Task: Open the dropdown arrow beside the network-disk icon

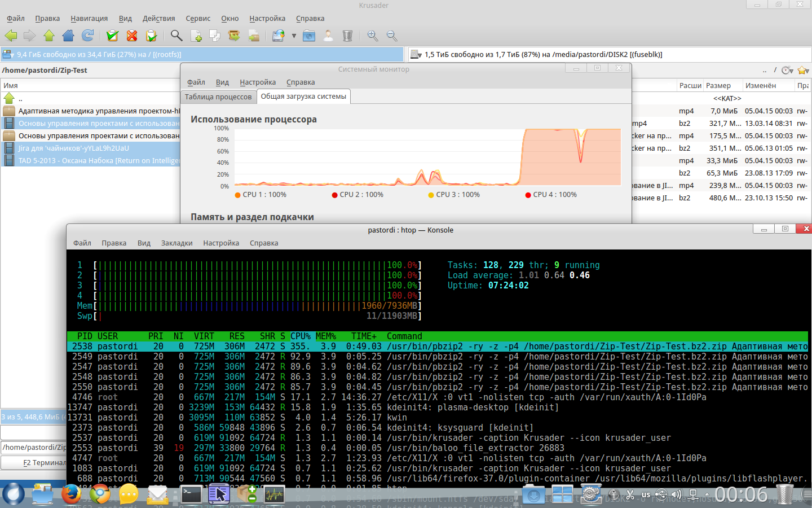Action: [x=294, y=36]
